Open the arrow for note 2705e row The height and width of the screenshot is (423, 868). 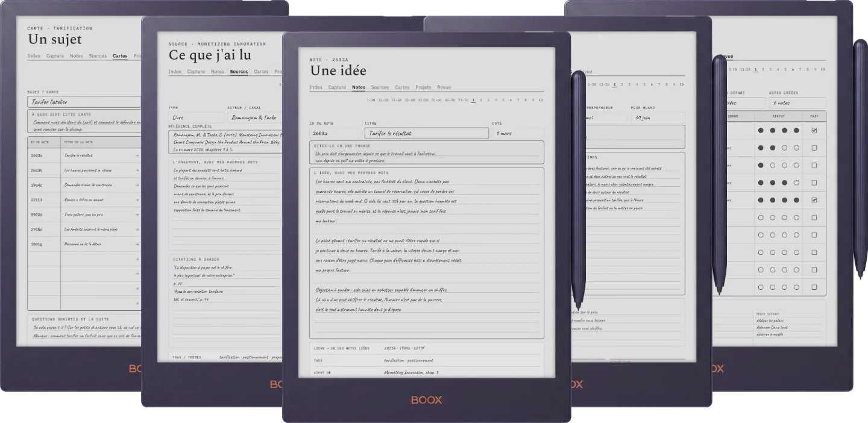[137, 230]
